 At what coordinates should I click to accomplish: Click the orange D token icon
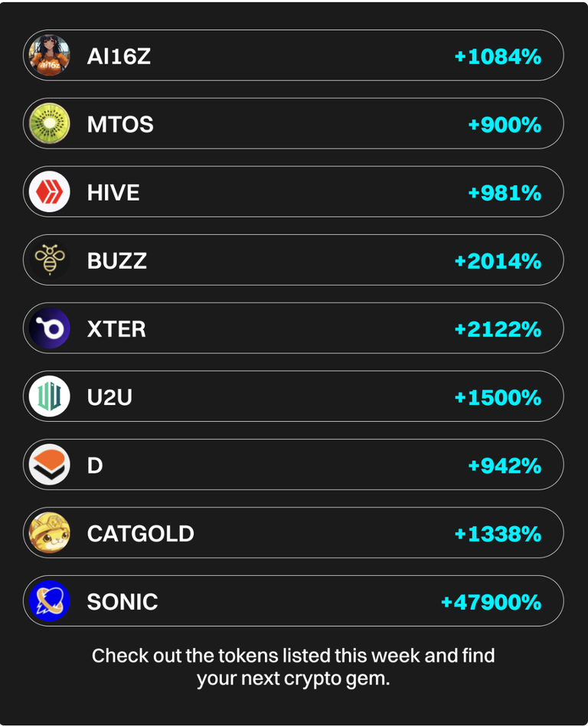[50, 464]
